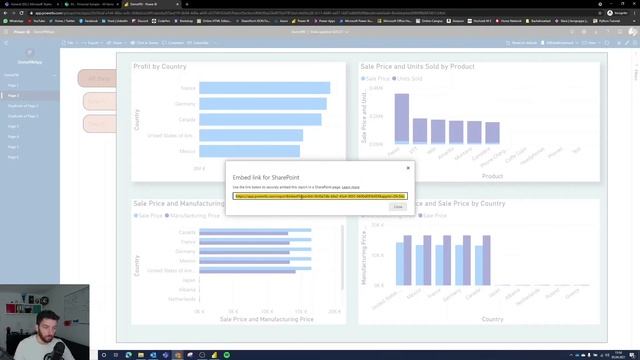The height and width of the screenshot is (360, 640).
Task: Click the browser reload button
Action: (22, 13)
